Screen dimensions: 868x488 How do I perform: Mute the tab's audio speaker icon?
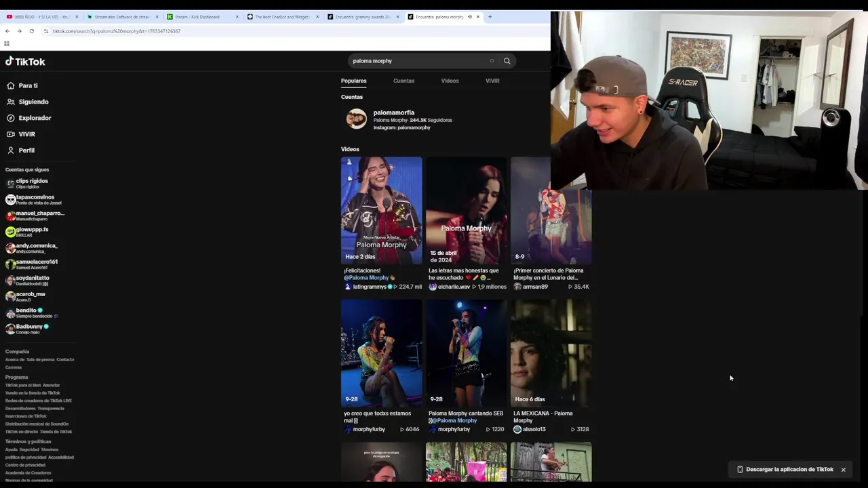pyautogui.click(x=469, y=17)
